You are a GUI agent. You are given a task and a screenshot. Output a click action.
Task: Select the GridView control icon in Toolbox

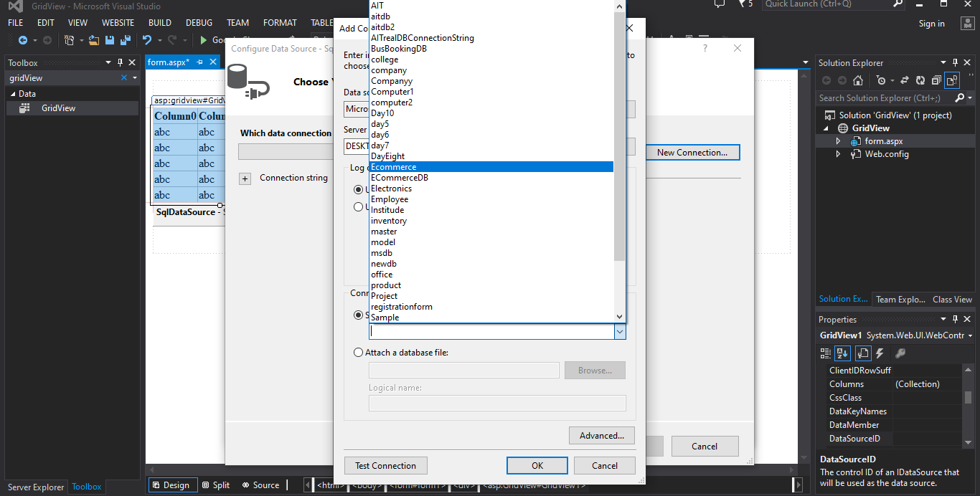pyautogui.click(x=24, y=108)
